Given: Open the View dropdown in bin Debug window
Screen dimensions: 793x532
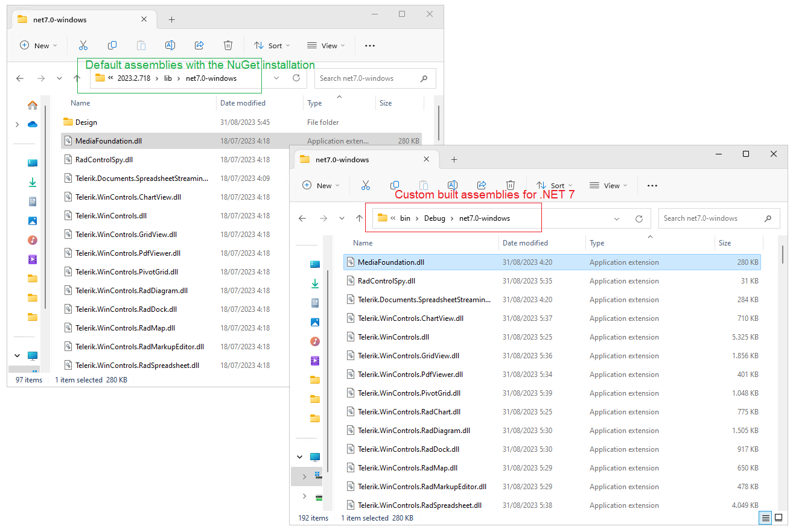Looking at the screenshot, I should (608, 185).
